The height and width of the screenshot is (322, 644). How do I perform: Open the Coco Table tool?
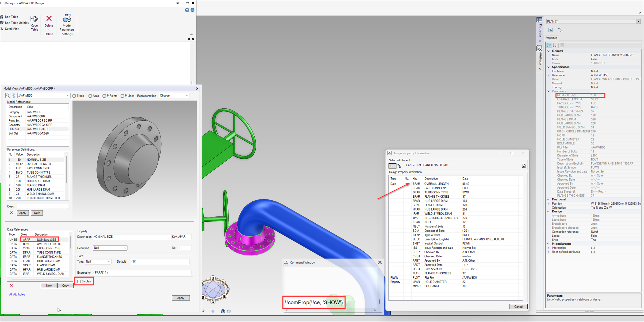tap(34, 23)
